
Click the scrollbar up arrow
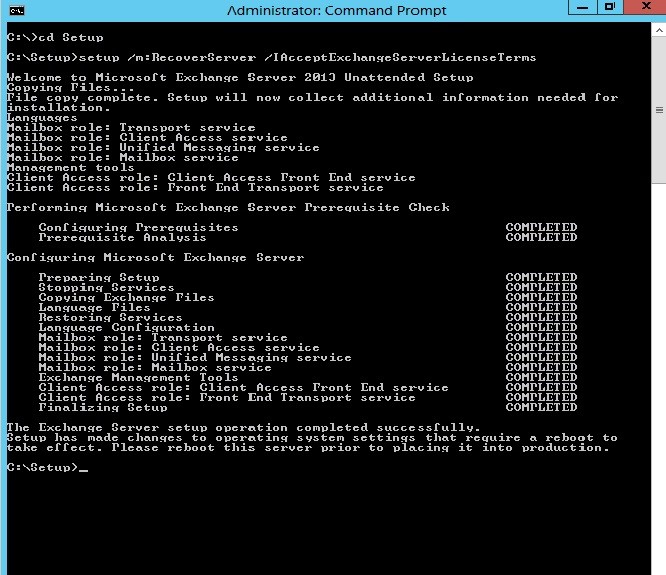(659, 31)
